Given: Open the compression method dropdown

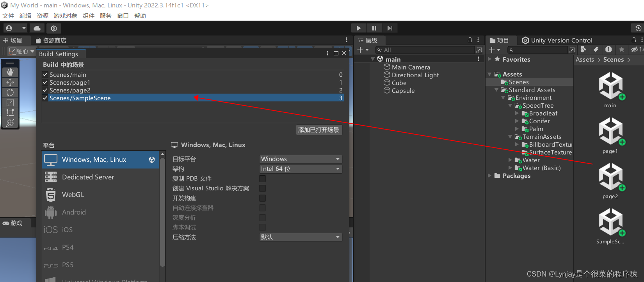Looking at the screenshot, I should tap(301, 237).
